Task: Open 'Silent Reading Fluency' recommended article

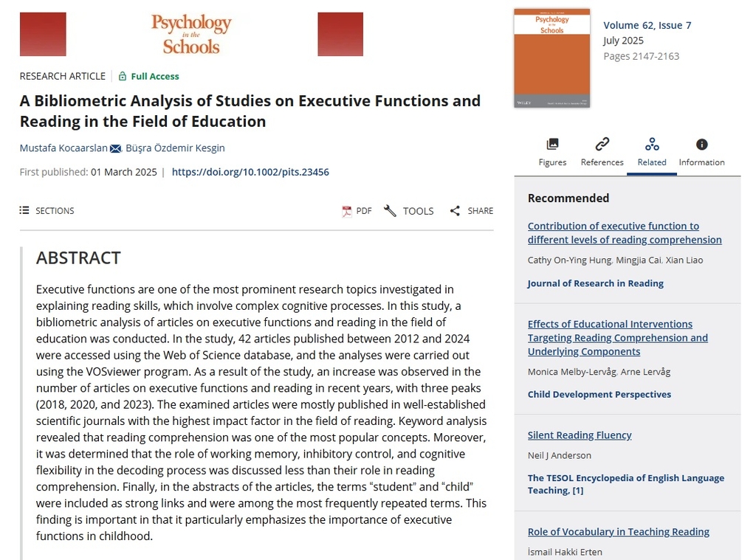Action: point(580,435)
